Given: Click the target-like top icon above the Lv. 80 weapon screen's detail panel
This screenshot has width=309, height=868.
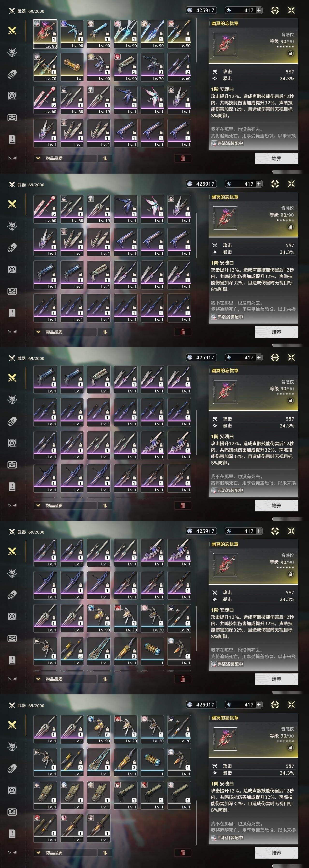Looking at the screenshot, I should point(275,10).
